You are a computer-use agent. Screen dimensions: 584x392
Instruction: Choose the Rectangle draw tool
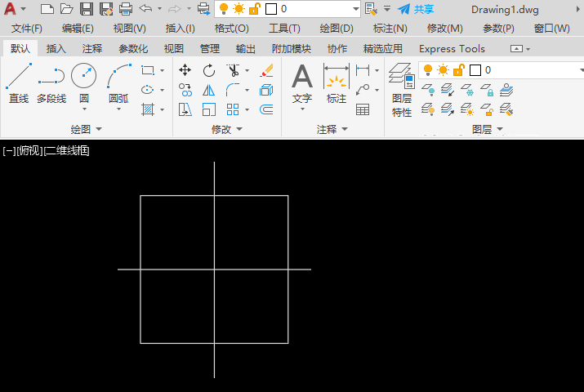(148, 70)
